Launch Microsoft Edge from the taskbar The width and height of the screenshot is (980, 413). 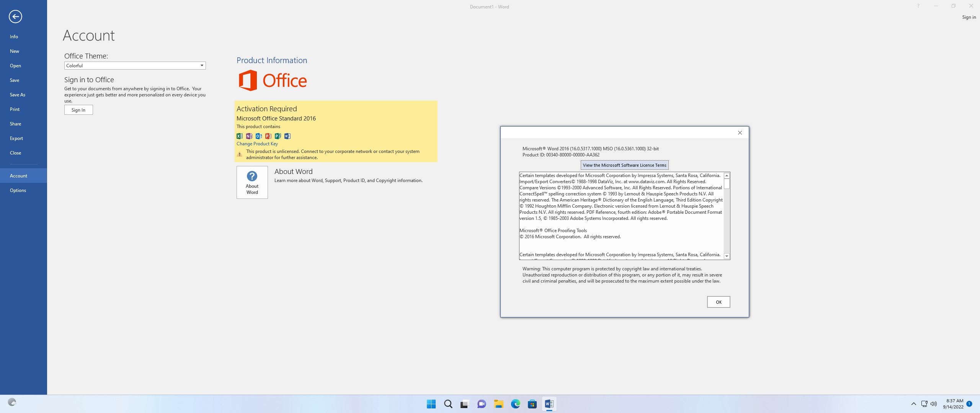tap(515, 404)
